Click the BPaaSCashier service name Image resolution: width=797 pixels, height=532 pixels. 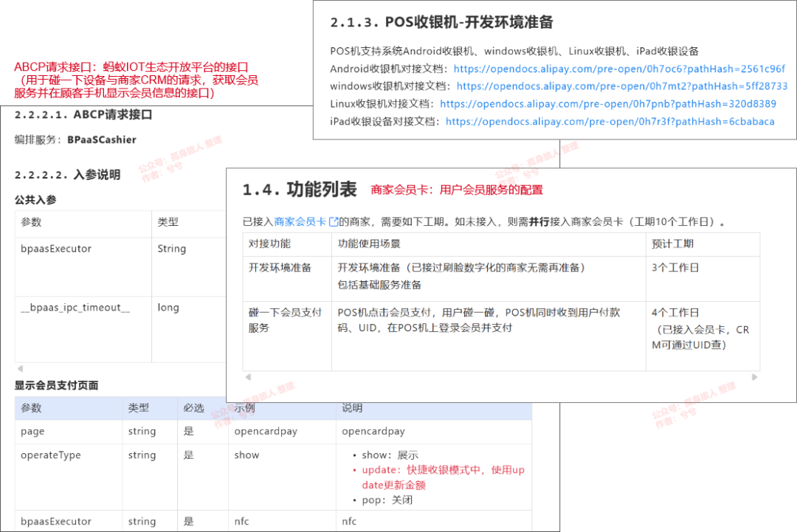tap(102, 139)
